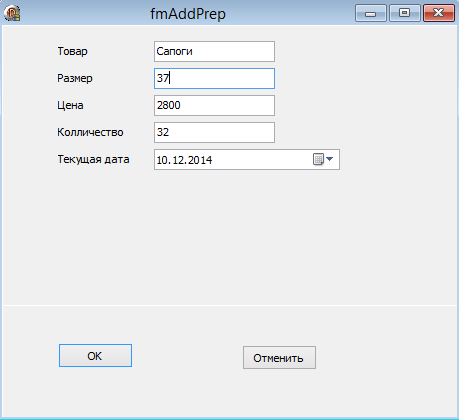
Task: Click the Товар input field containing Сапоги
Action: [214, 51]
